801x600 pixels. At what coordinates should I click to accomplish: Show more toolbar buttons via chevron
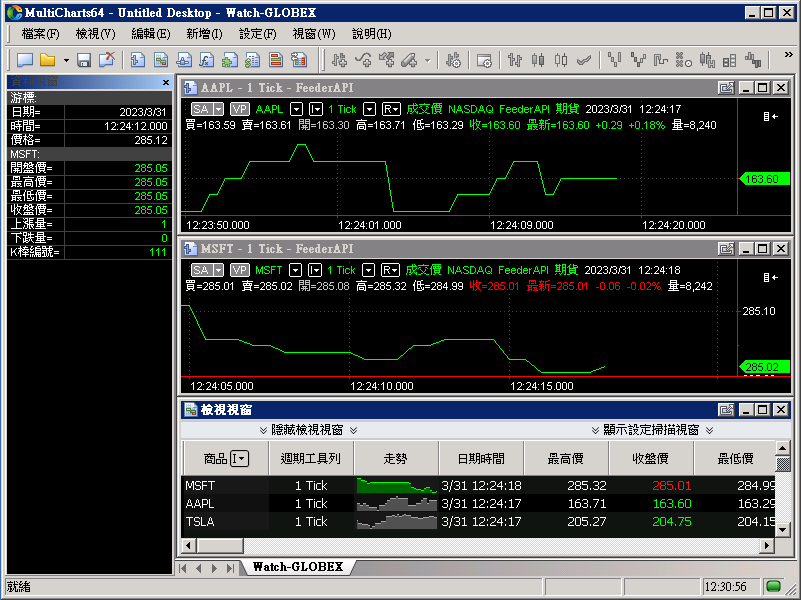click(x=788, y=55)
